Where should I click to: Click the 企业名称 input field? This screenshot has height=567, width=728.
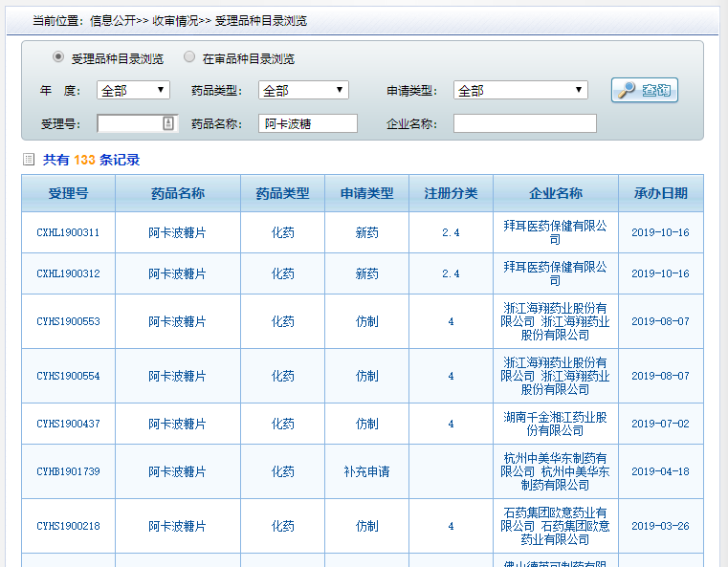click(524, 123)
